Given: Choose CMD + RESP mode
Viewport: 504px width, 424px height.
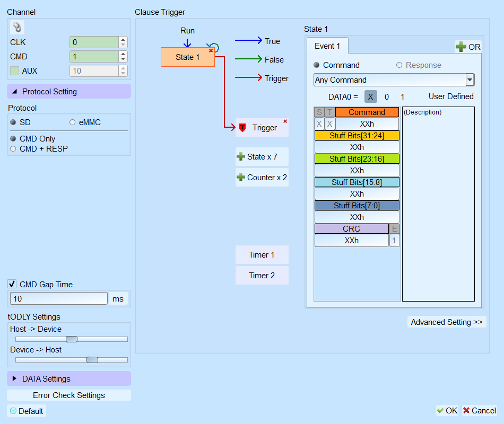Looking at the screenshot, I should pyautogui.click(x=13, y=149).
